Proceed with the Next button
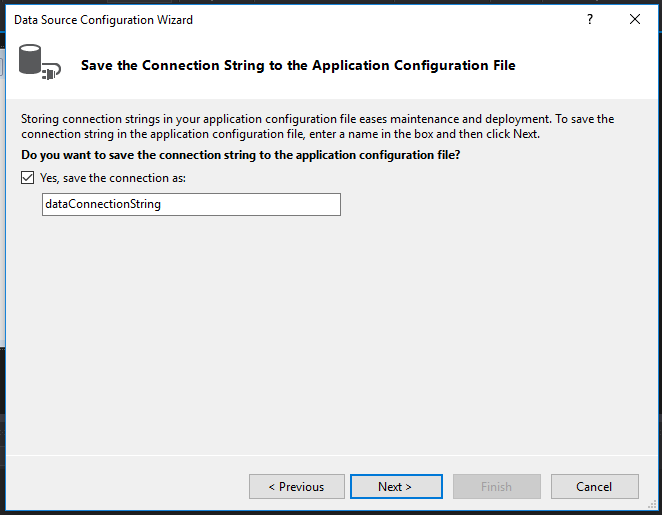 (x=396, y=487)
